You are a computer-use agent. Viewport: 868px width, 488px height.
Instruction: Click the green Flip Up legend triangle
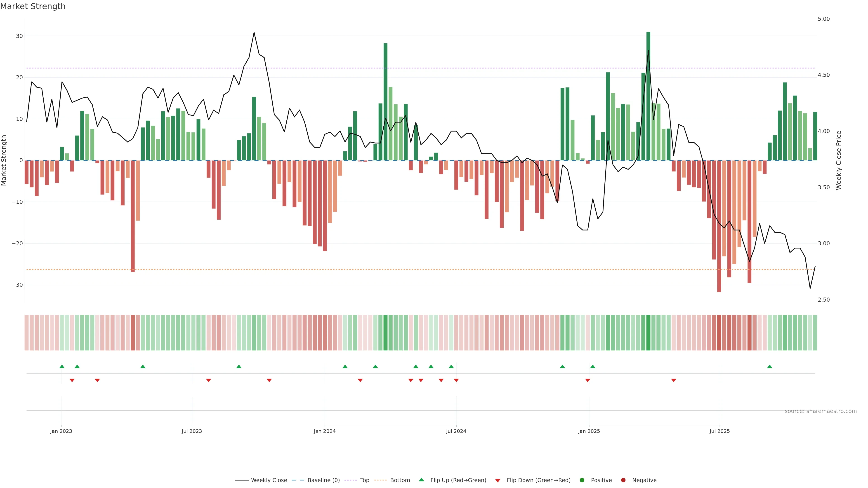click(421, 480)
